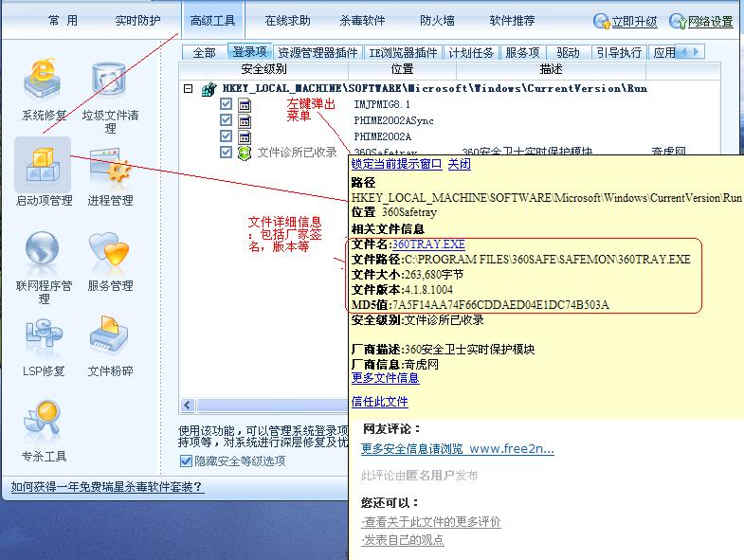Click the registry key icon beside HKEY_LOCAL_MACHINE

[x=209, y=89]
